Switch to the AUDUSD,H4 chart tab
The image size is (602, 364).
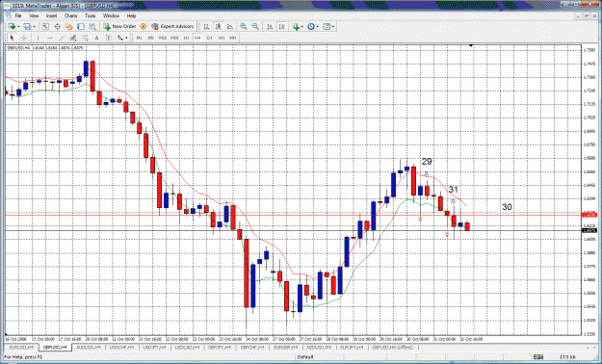coord(89,347)
